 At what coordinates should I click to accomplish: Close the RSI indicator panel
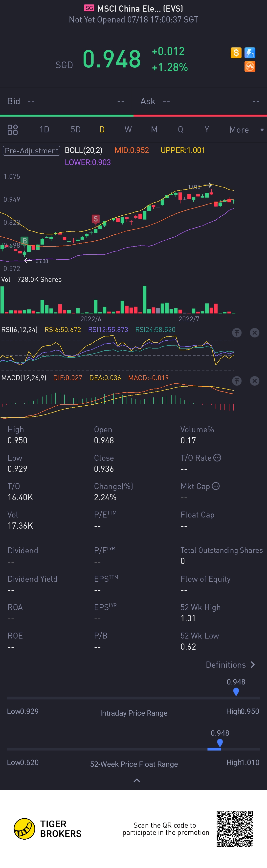(x=255, y=333)
